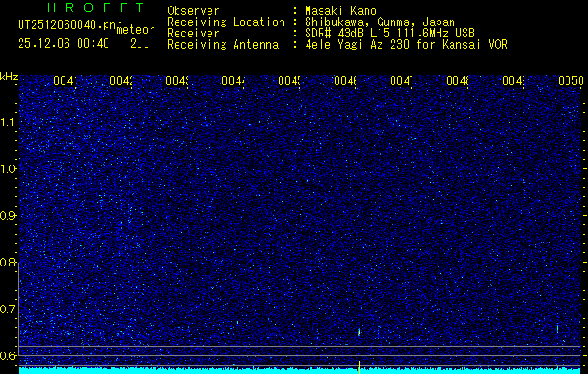Click the 4ele Yagi Az 230 antenna value
The width and height of the screenshot is (588, 374).
tap(406, 44)
